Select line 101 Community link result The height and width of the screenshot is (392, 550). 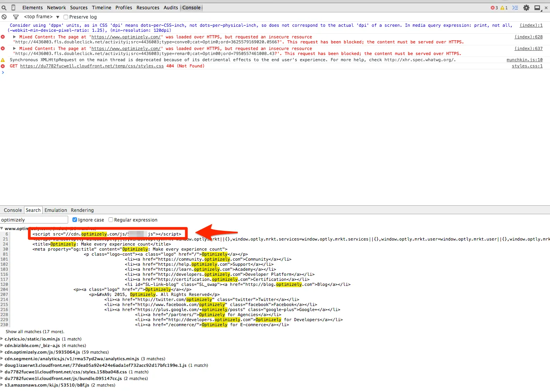click(208, 259)
